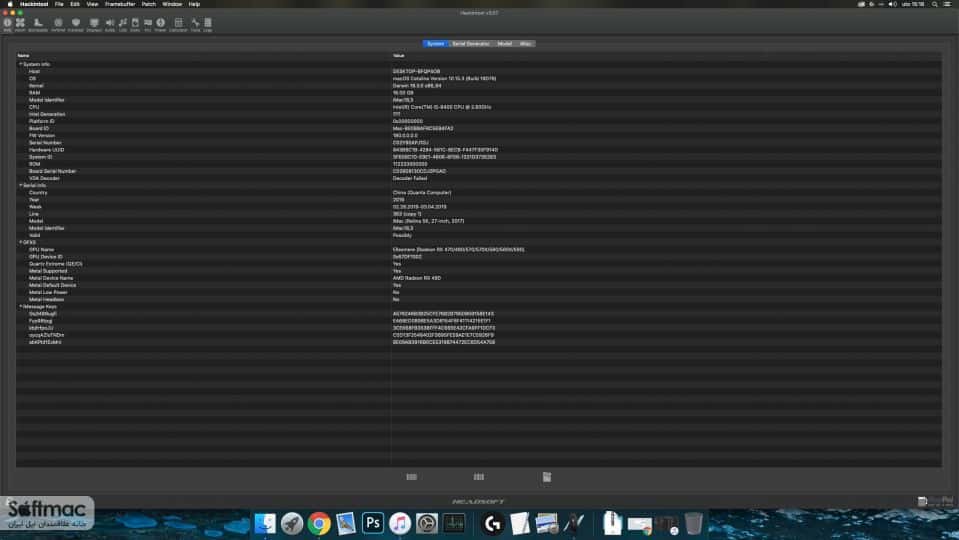Click the Name column header
The height and width of the screenshot is (540, 959).
pos(203,56)
